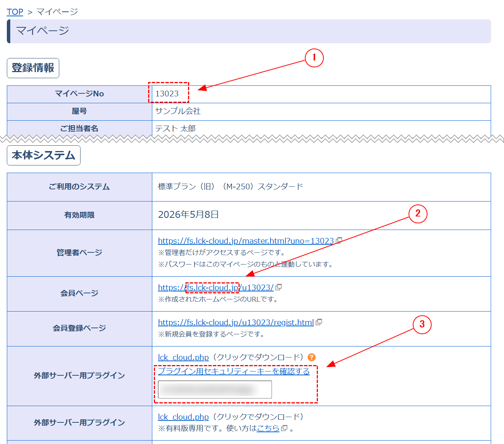The height and width of the screenshot is (444, 504).
Task: Click external-link icon beside the master.html URL
Action: point(339,240)
